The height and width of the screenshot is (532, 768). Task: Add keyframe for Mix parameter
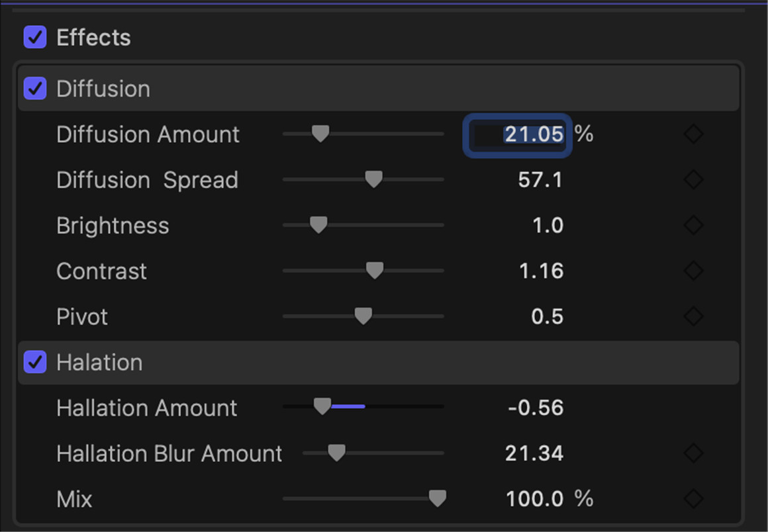click(x=694, y=499)
